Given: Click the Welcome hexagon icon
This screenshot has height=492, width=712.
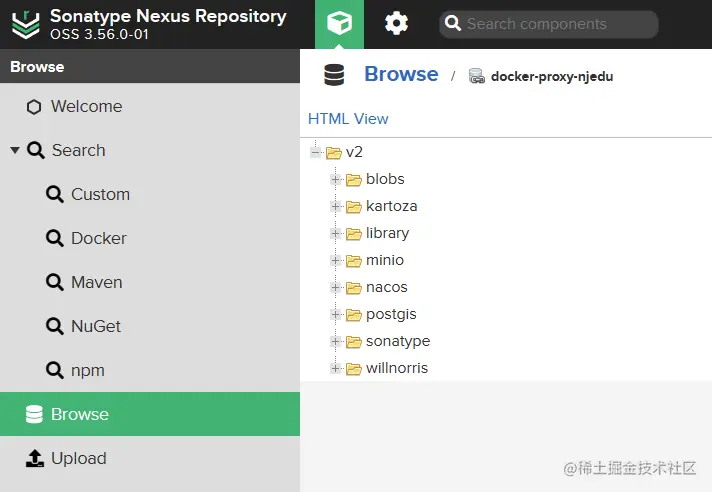Looking at the screenshot, I should click(x=34, y=107).
